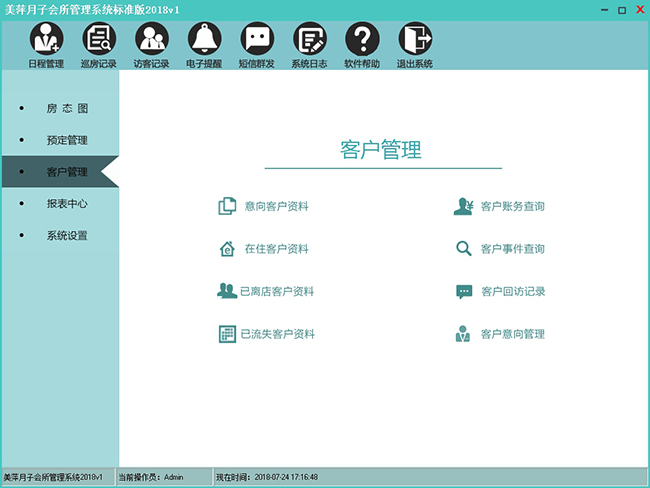Open the 已流失客户资料 link

pos(277,334)
